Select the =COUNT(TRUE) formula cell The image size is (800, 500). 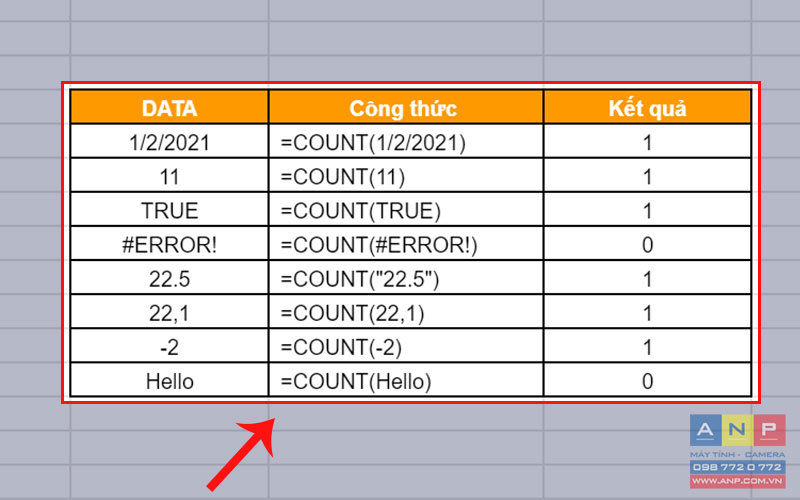pyautogui.click(x=404, y=210)
